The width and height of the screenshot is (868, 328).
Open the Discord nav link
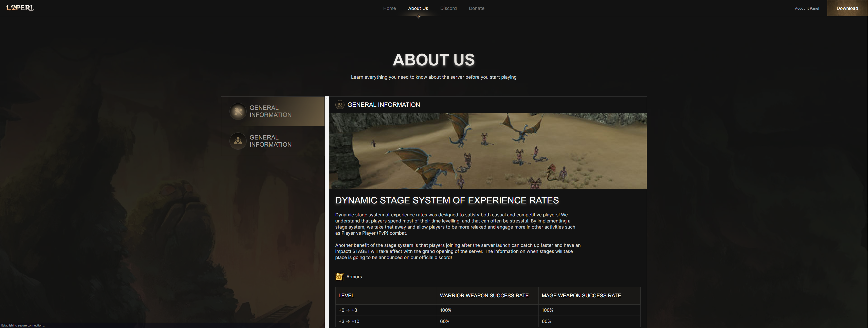click(448, 8)
